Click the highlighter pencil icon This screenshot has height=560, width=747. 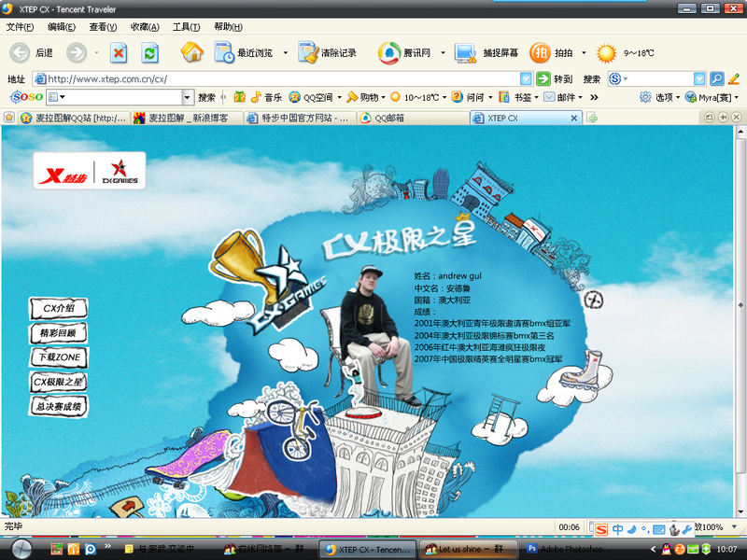(x=734, y=78)
